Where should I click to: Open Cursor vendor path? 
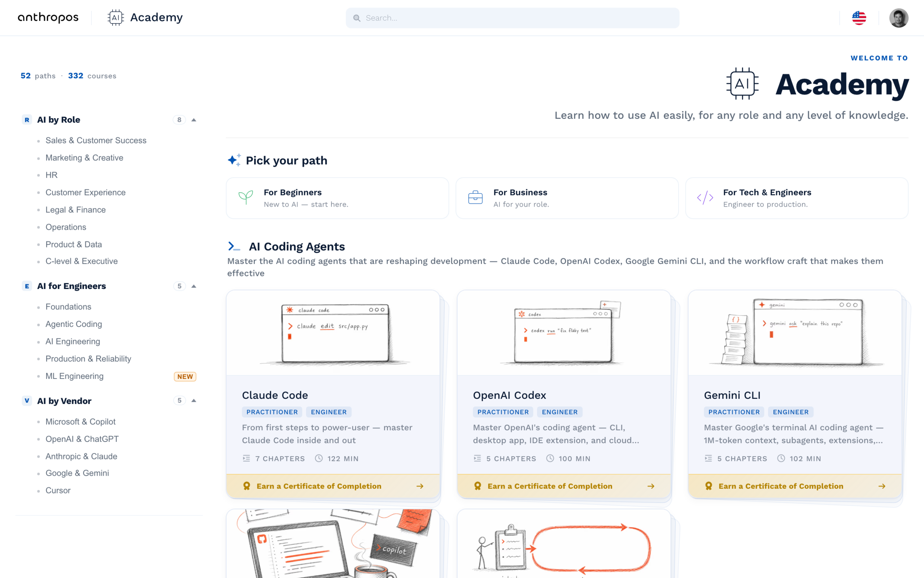[x=58, y=491]
